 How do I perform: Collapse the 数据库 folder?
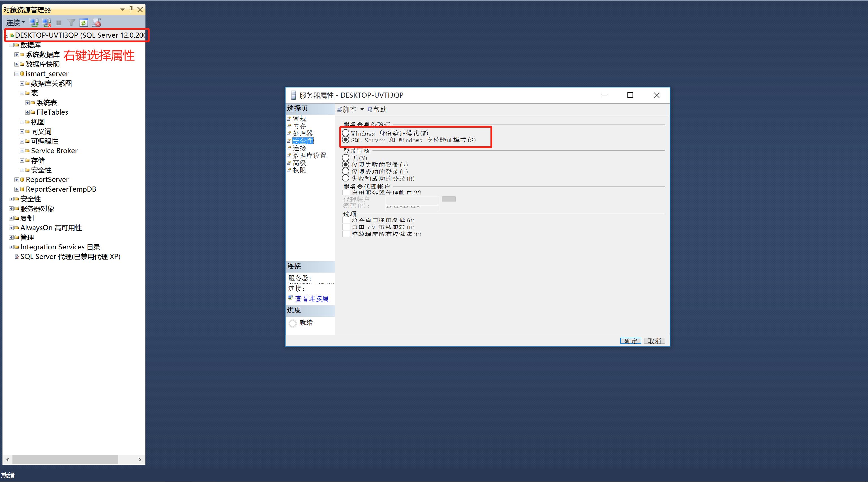tap(11, 45)
